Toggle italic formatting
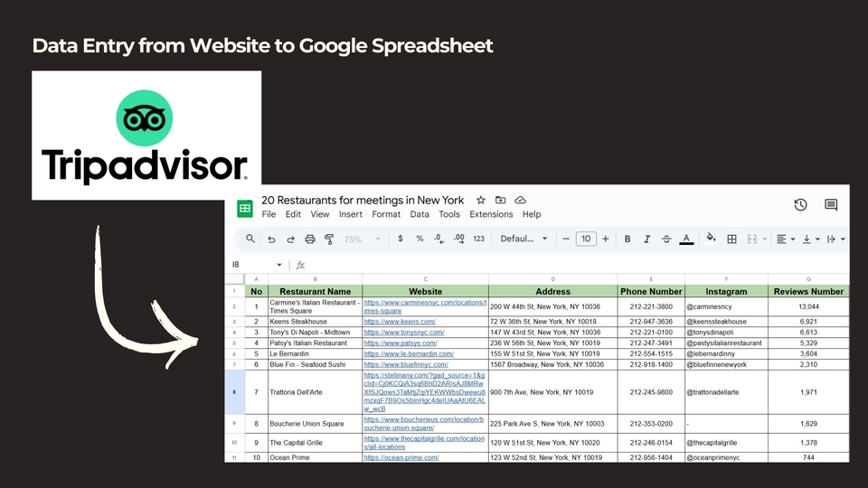Image resolution: width=868 pixels, height=488 pixels. click(646, 239)
